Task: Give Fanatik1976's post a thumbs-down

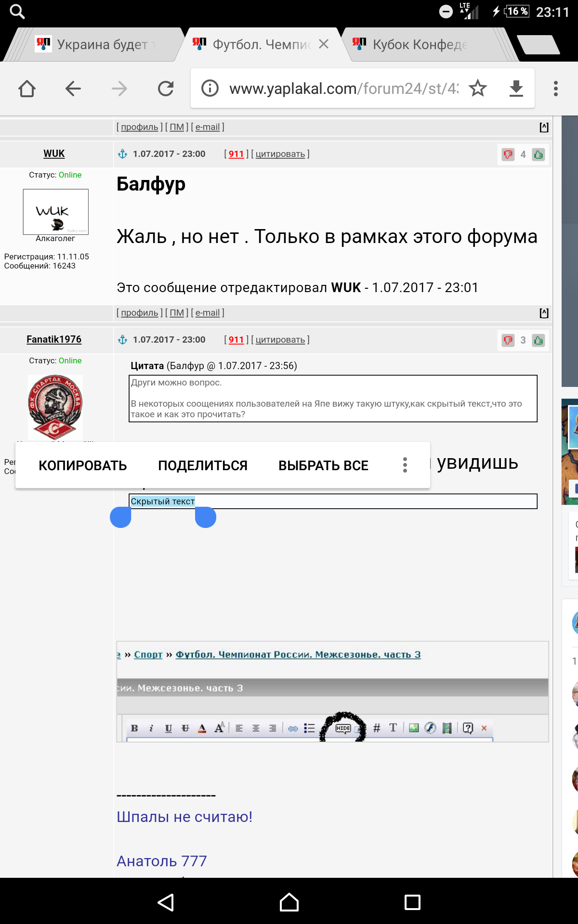Action: coord(508,340)
